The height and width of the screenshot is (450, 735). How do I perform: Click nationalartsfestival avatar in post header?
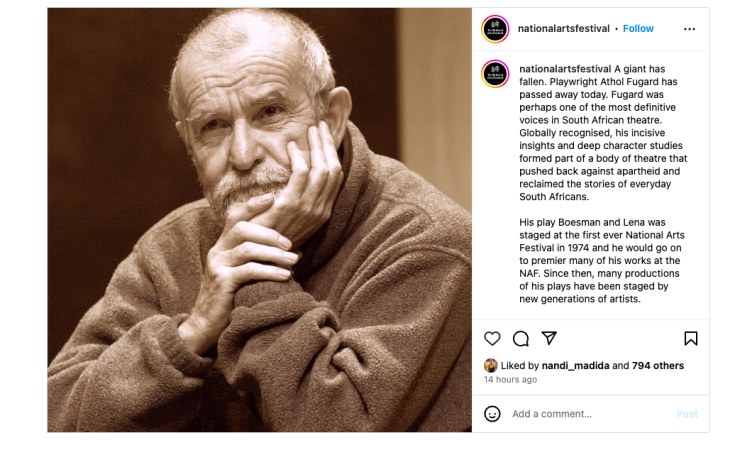[495, 29]
